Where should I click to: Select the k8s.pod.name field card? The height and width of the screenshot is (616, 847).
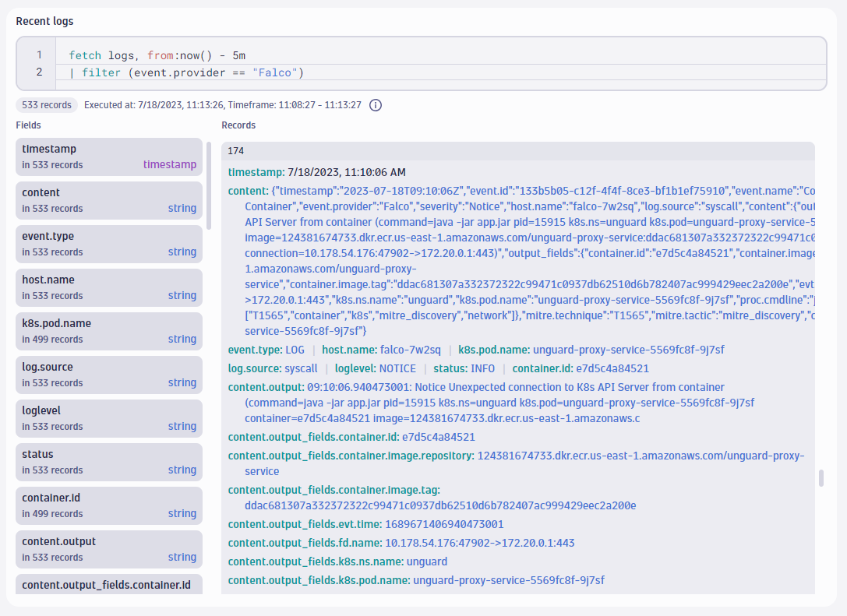(108, 331)
